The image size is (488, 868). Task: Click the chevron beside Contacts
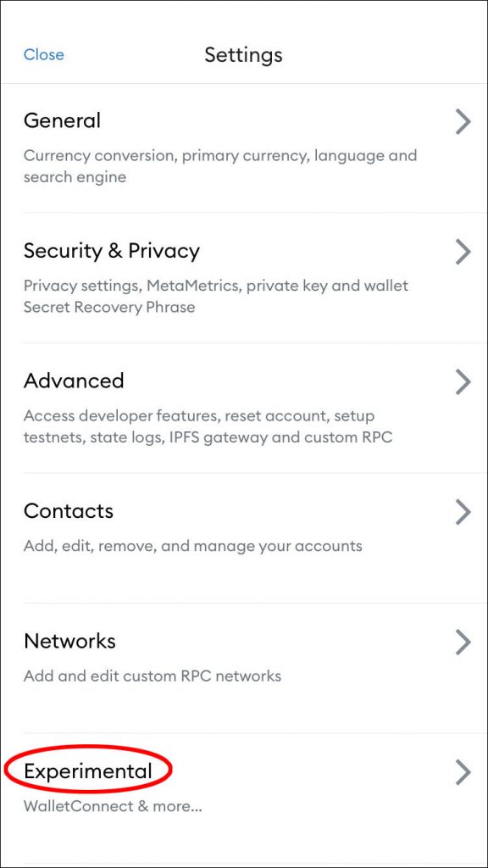click(463, 512)
